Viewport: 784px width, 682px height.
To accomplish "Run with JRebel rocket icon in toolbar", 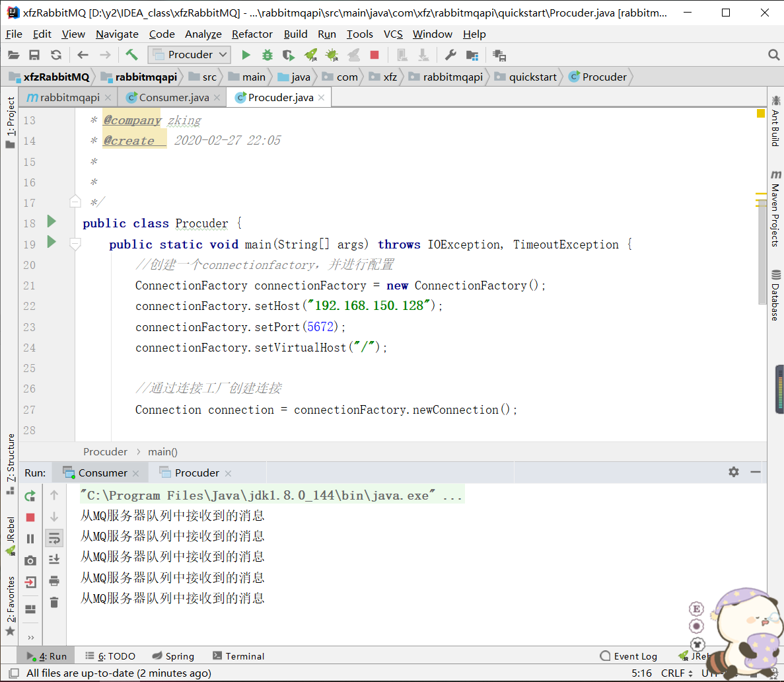I will pyautogui.click(x=311, y=55).
